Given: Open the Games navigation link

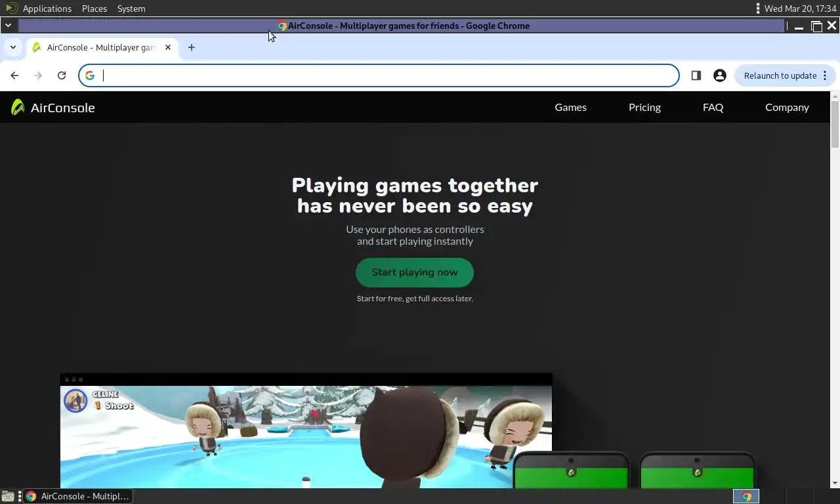Looking at the screenshot, I should 570,107.
